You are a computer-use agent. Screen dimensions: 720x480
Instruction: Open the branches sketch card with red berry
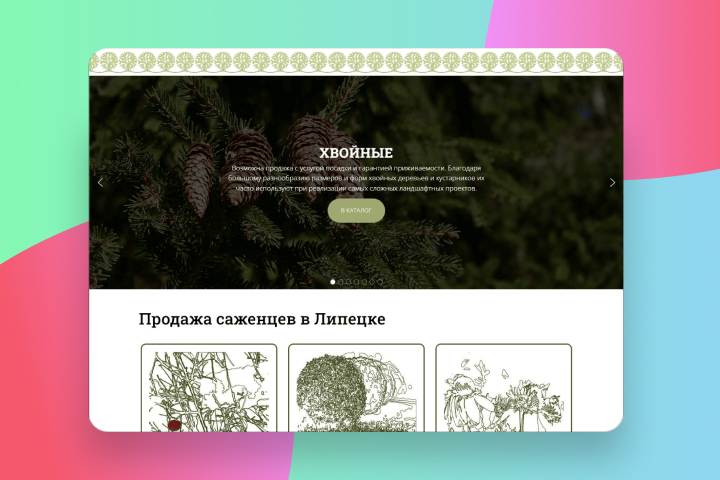click(209, 388)
